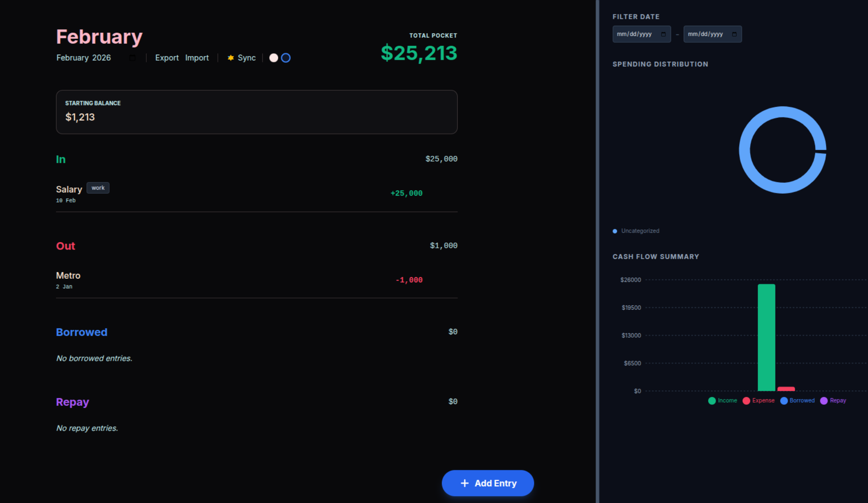This screenshot has width=868, height=503.
Task: Click Export in the header
Action: click(167, 58)
